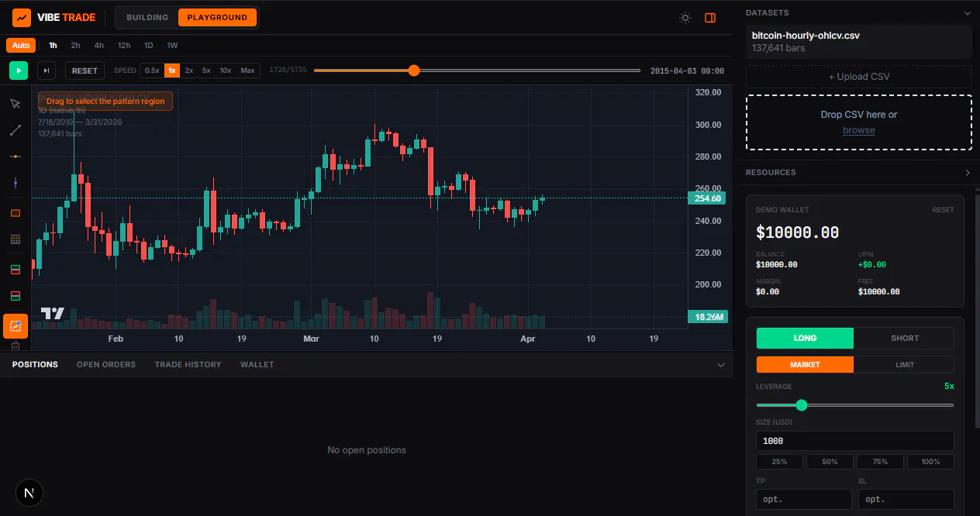Viewport: 980px width, 516px height.
Task: Toggle the right sidebar panel icon
Action: [x=710, y=18]
